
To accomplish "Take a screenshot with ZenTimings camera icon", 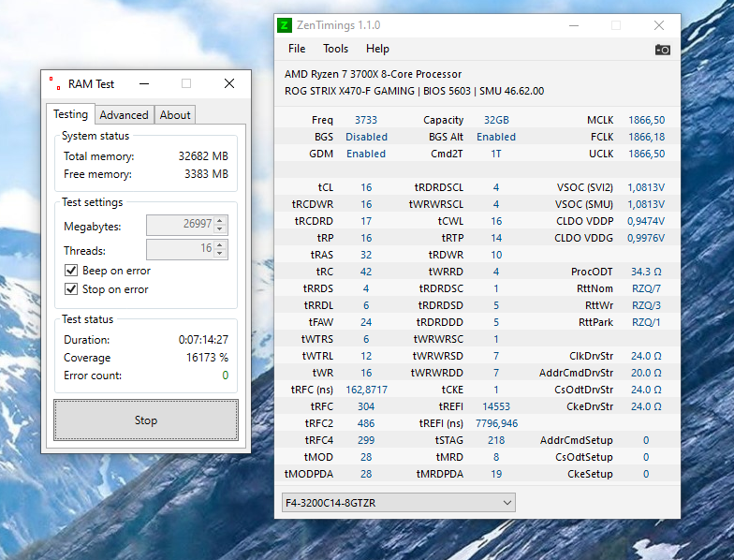I will pyautogui.click(x=663, y=49).
